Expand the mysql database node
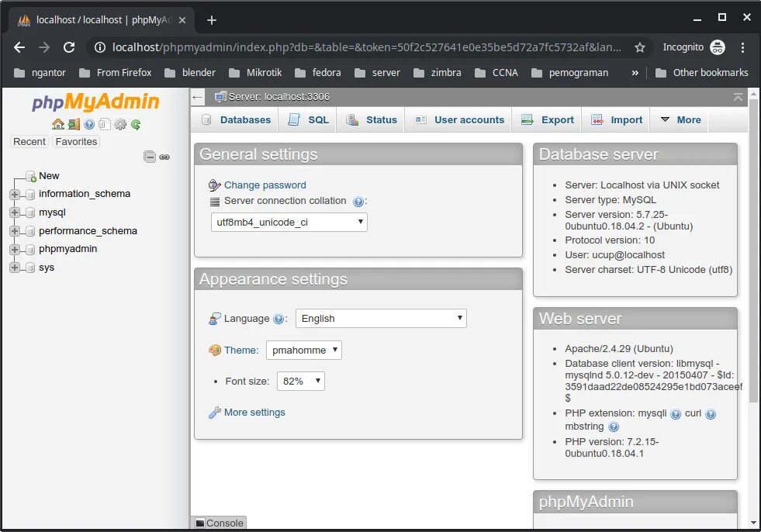 (15, 212)
